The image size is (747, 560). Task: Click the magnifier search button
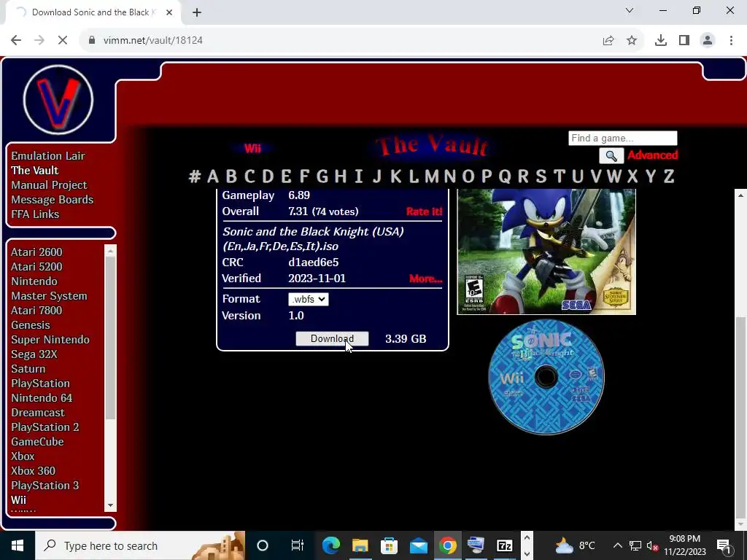point(611,156)
